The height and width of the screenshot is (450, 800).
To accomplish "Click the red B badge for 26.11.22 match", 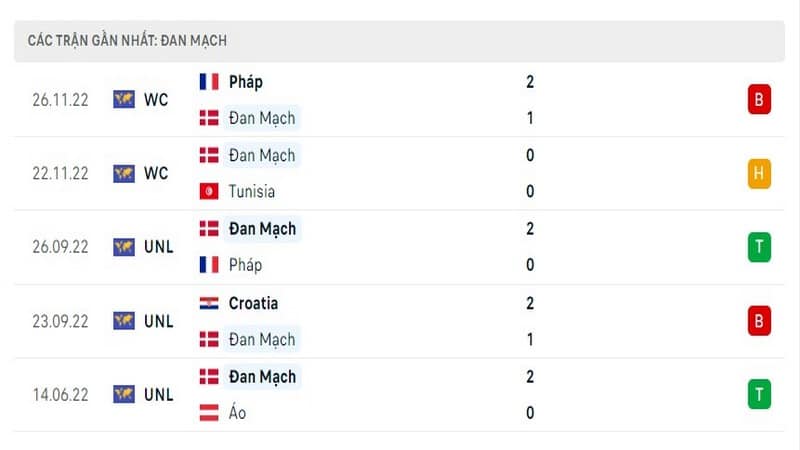I will pos(759,99).
